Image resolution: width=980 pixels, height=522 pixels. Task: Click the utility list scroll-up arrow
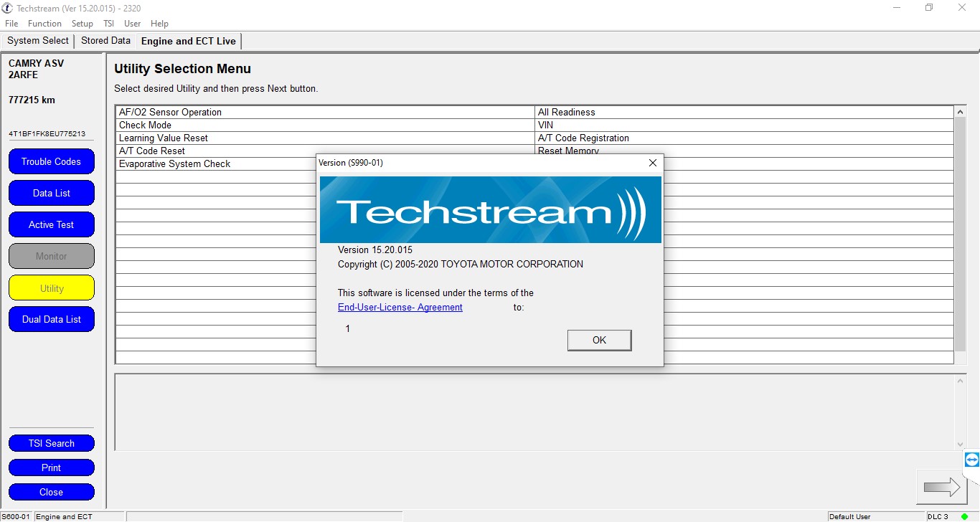961,112
